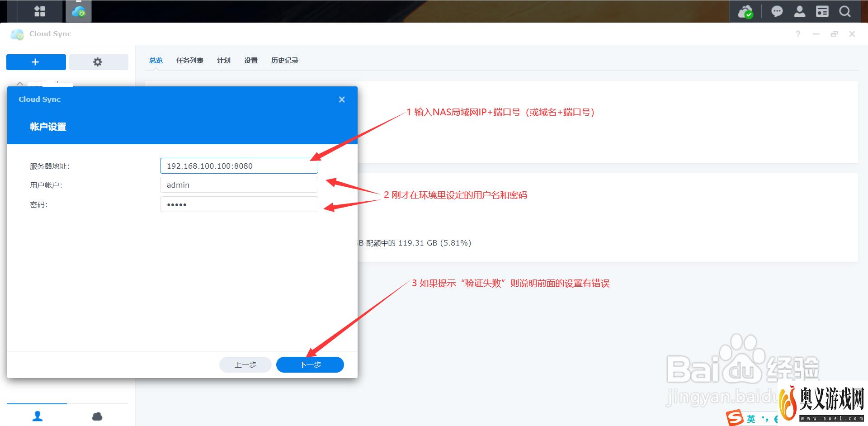Open DSM search magnifier icon
Viewport: 868px width, 426px height.
point(844,11)
